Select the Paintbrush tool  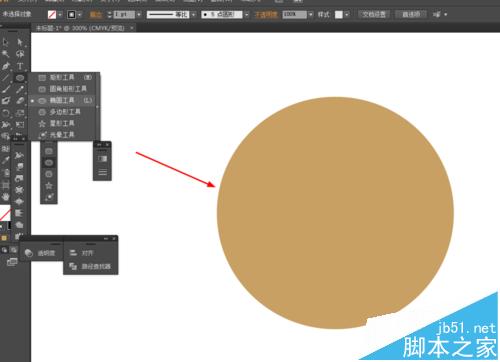5,89
